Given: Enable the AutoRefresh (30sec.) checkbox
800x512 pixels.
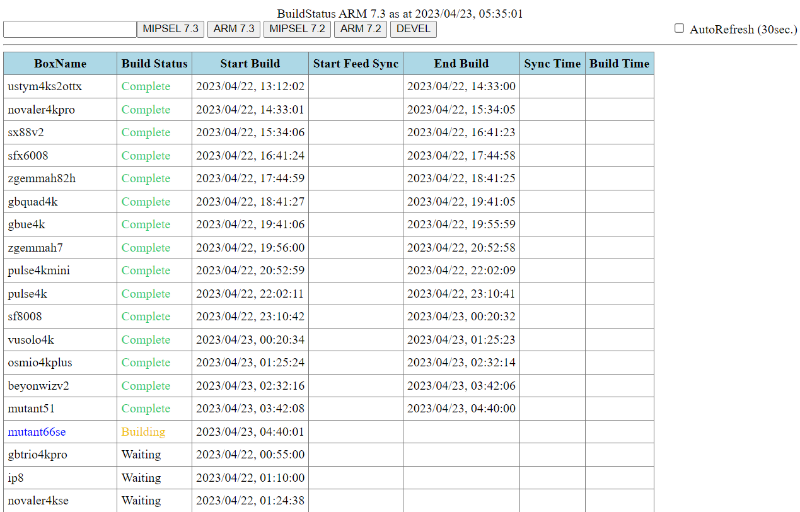Looking at the screenshot, I should 679,29.
